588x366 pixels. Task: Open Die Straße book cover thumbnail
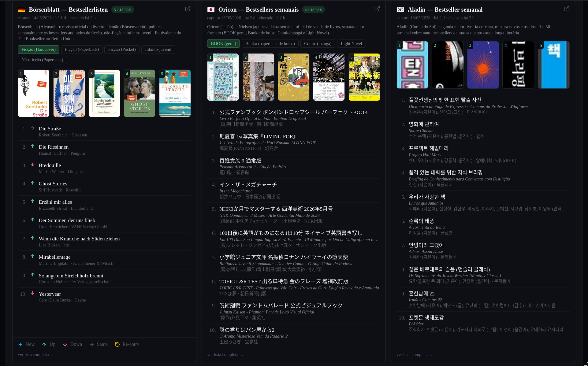click(x=34, y=93)
